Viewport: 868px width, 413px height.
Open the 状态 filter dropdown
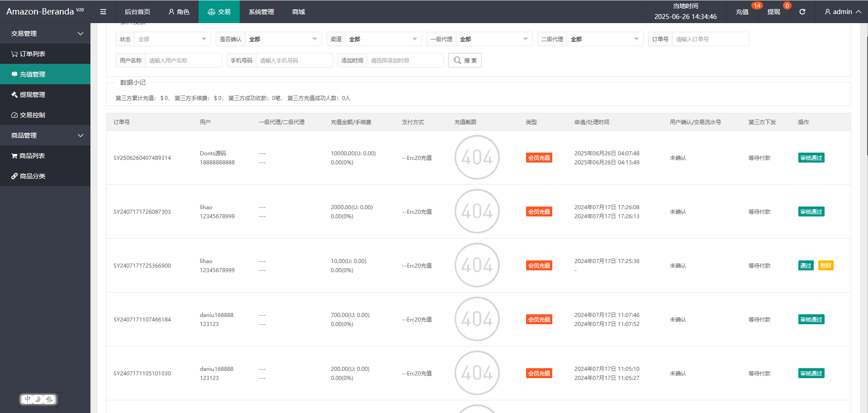(x=172, y=39)
